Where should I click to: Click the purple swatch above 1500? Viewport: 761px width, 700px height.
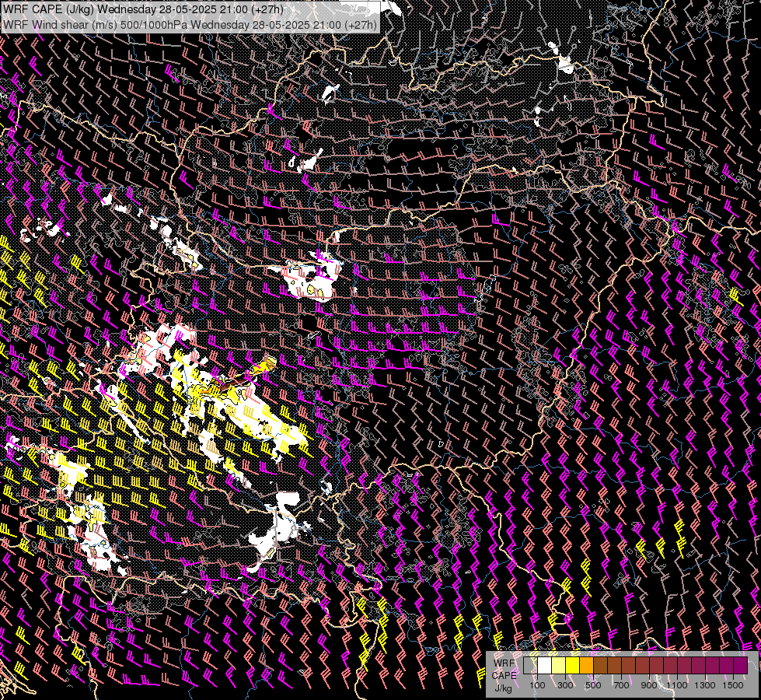coord(741,665)
